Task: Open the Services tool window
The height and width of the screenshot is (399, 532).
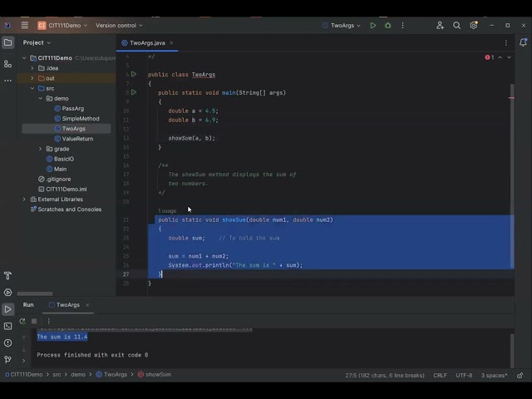Action: [x=7, y=293]
